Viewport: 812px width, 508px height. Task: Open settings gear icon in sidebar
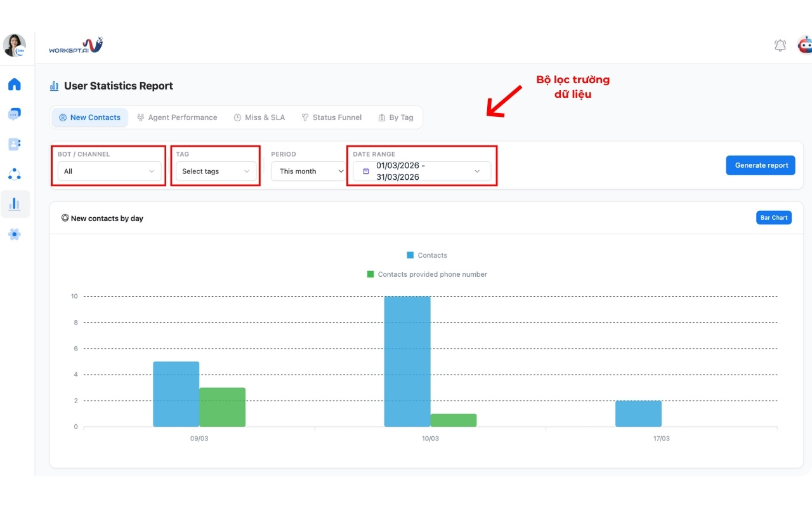coord(15,234)
